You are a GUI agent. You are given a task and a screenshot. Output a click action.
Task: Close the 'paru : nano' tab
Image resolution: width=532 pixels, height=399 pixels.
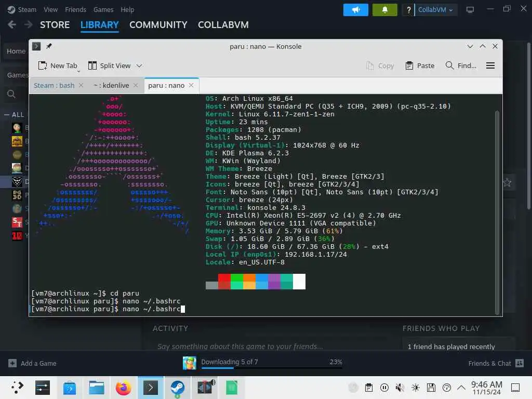point(191,85)
